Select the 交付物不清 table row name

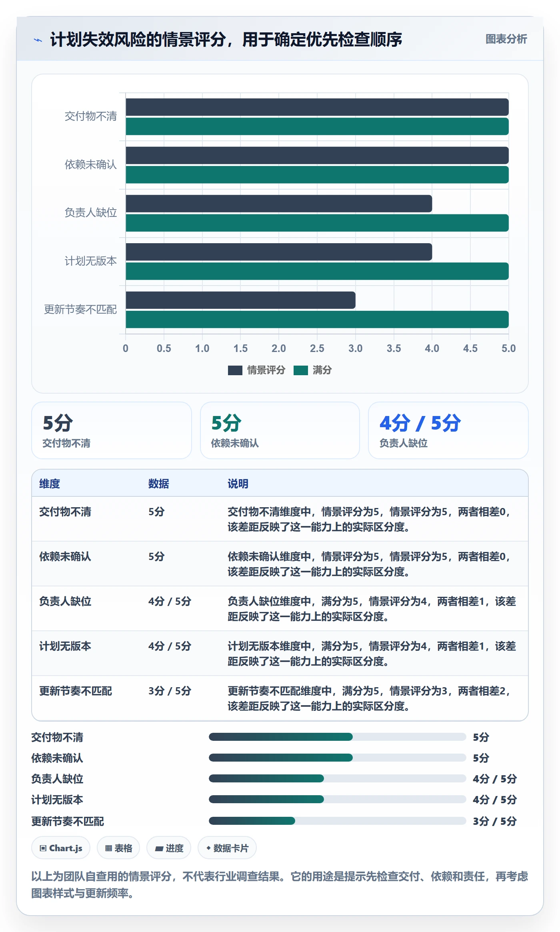coord(65,512)
